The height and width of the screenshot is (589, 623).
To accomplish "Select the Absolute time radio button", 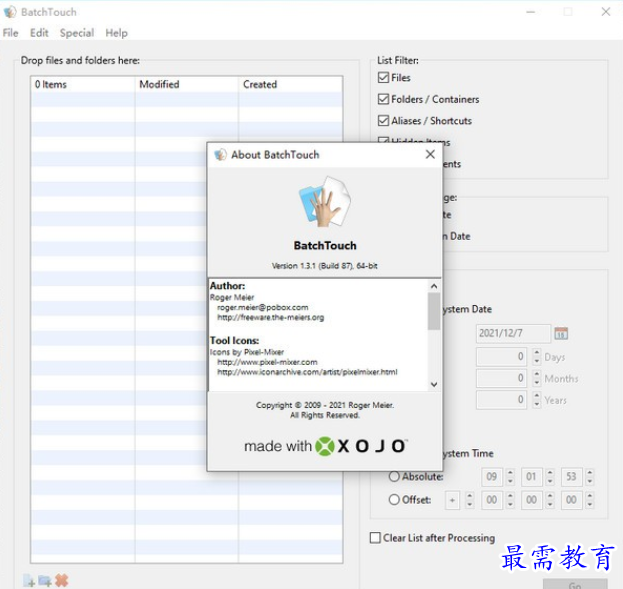I will 394,476.
